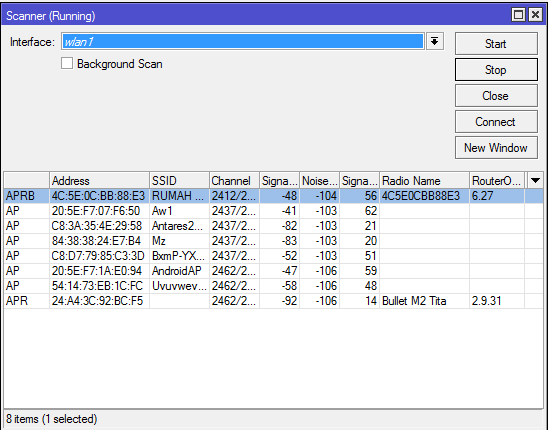This screenshot has height=430, width=548.
Task: Click the 8 items status bar text
Action: [51, 418]
